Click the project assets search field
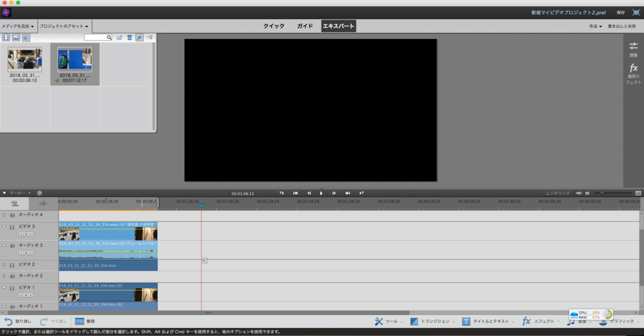Screen dimensions: 644x336 (x=98, y=37)
